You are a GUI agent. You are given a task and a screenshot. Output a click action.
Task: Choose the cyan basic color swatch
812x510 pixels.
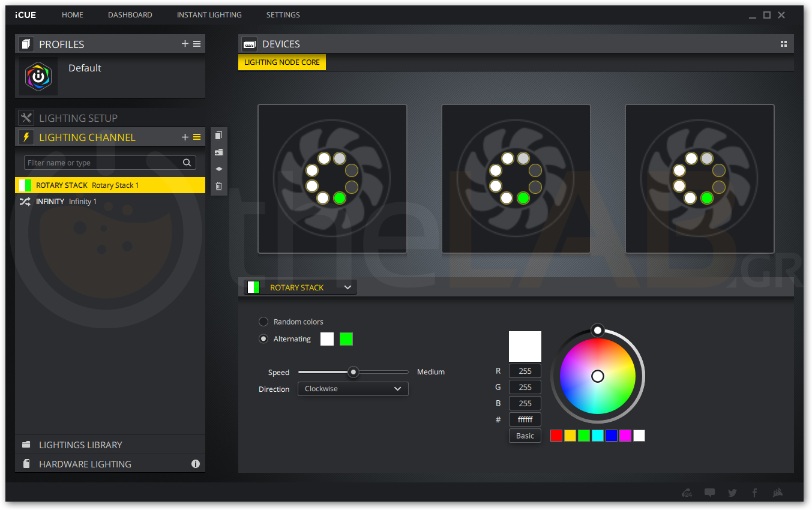point(598,436)
